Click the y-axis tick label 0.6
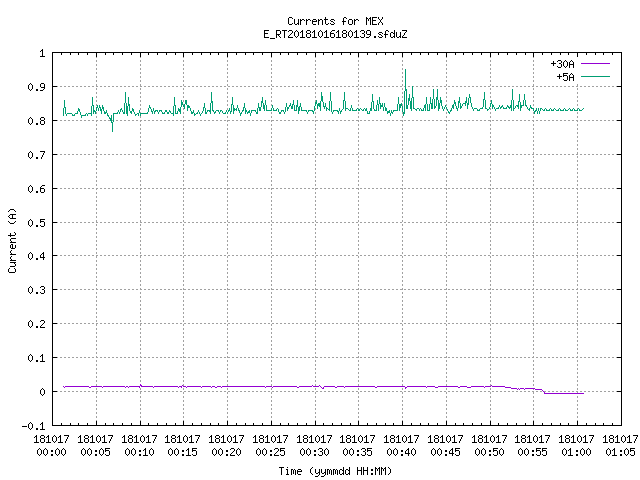The image size is (640, 480). (x=36, y=189)
